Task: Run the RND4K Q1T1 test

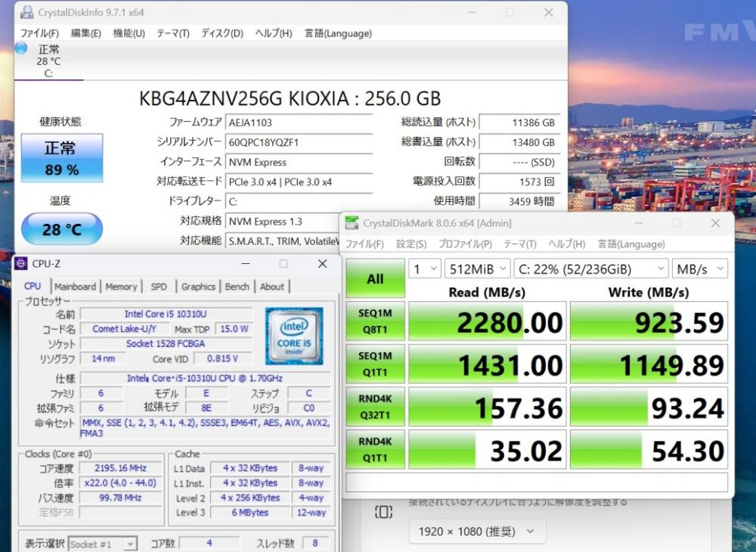Action: coord(375,449)
